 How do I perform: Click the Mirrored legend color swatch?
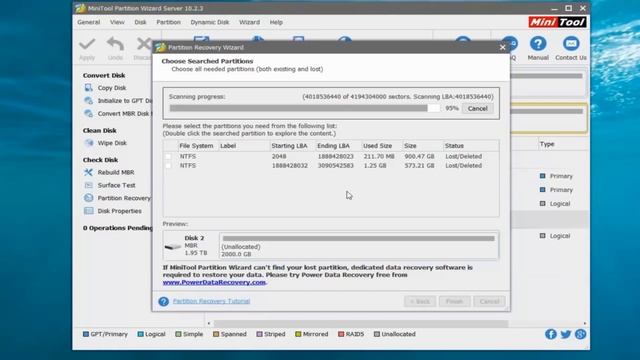click(298, 334)
